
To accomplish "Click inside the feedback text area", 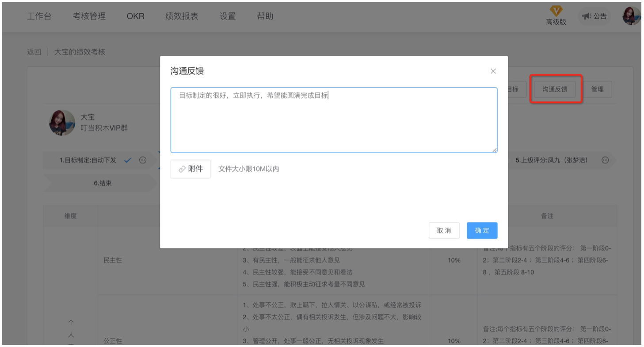I will coord(334,120).
